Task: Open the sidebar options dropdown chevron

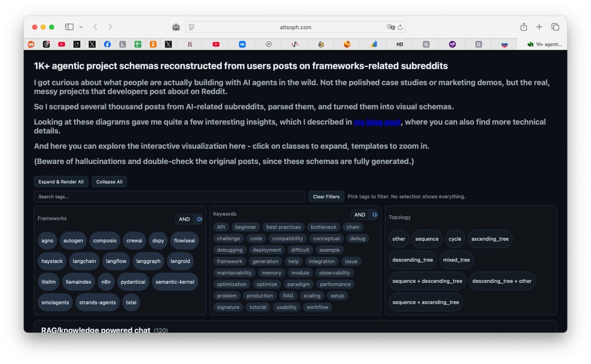Action: [81, 27]
